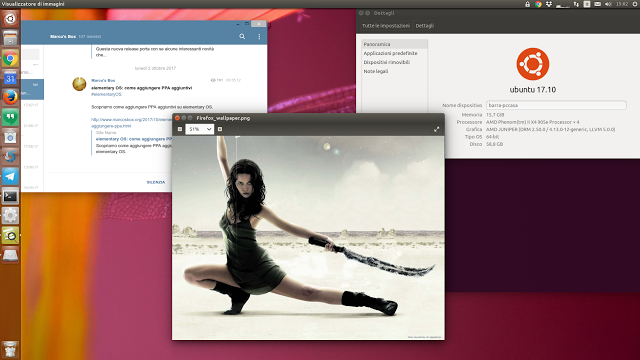Open the 51% zoom level dropdown
The width and height of the screenshot is (640, 360).
click(x=200, y=129)
